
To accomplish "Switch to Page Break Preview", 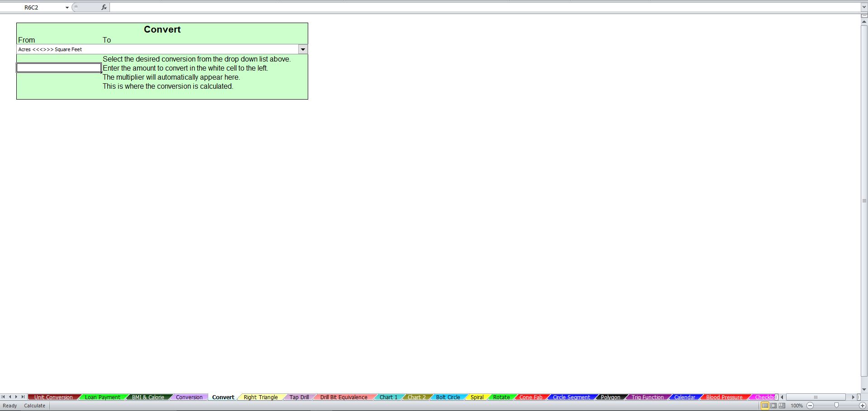I will click(782, 406).
